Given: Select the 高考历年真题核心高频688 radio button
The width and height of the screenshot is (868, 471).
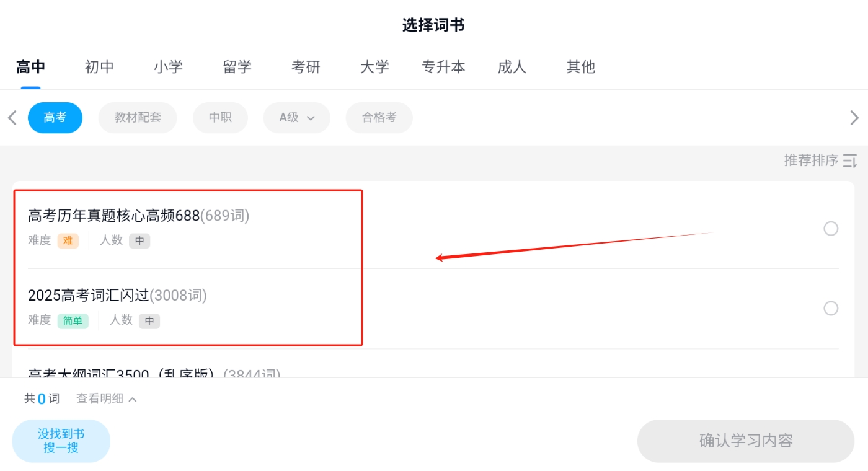Looking at the screenshot, I should coord(831,229).
